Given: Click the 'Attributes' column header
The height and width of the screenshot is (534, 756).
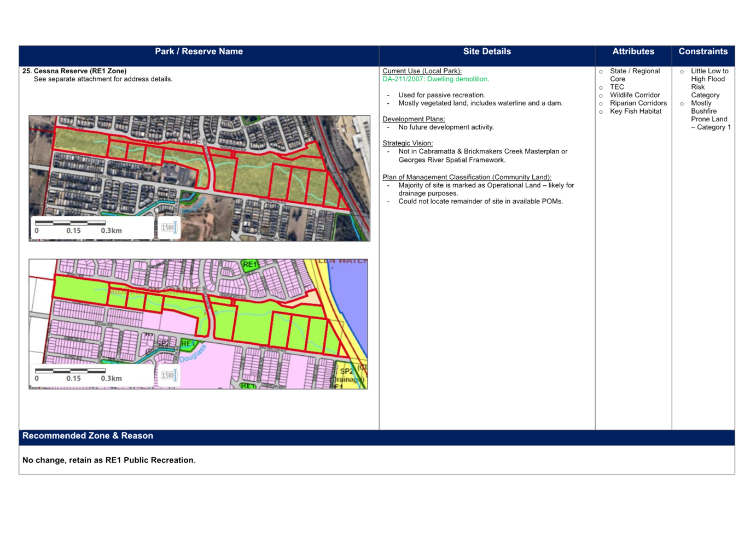Looking at the screenshot, I should 633,51.
